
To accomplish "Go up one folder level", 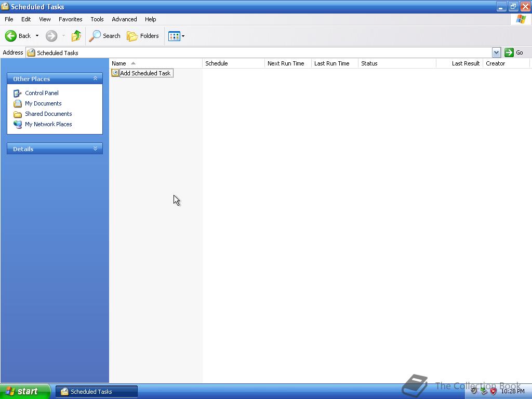I will 76,36.
